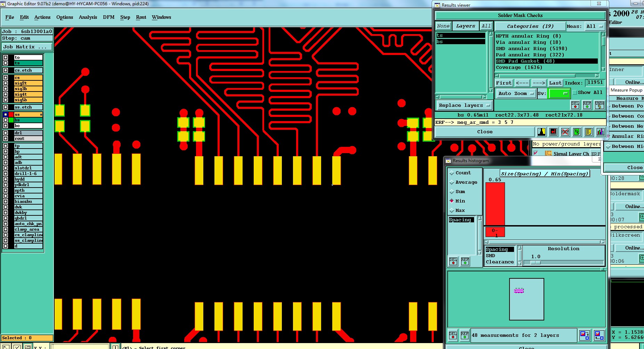644x349 pixels.
Task: Click the crossed-out REF icon
Action: (x=565, y=132)
